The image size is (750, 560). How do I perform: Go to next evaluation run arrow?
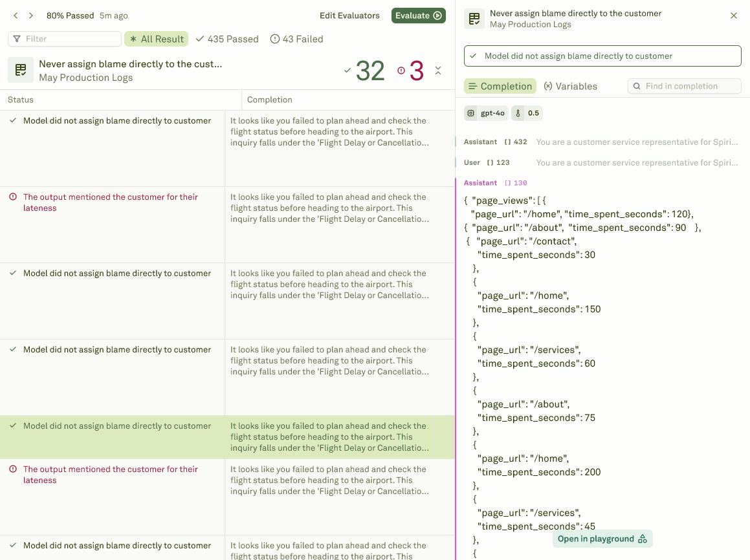[x=31, y=16]
